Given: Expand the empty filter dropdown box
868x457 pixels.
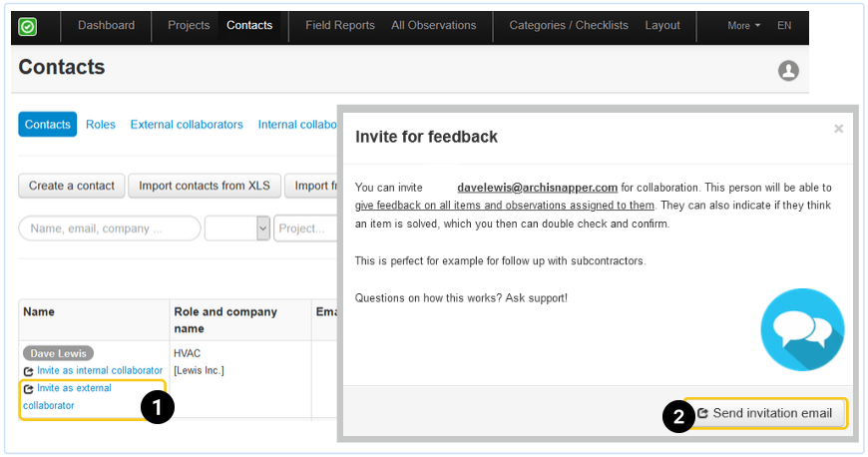Looking at the screenshot, I should 237,228.
